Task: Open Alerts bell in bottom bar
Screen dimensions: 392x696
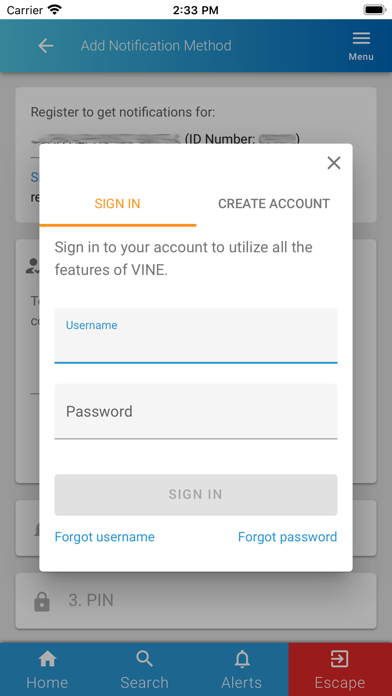Action: pos(242,669)
